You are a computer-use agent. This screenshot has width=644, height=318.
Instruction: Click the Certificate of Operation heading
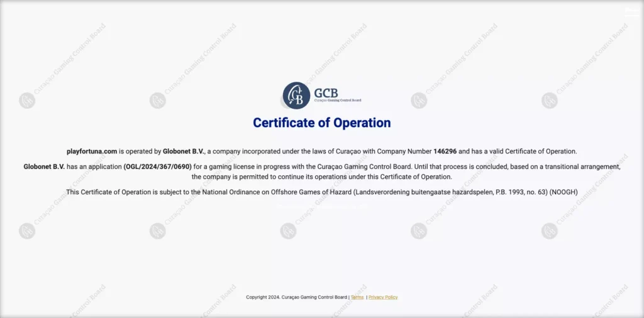tap(321, 123)
